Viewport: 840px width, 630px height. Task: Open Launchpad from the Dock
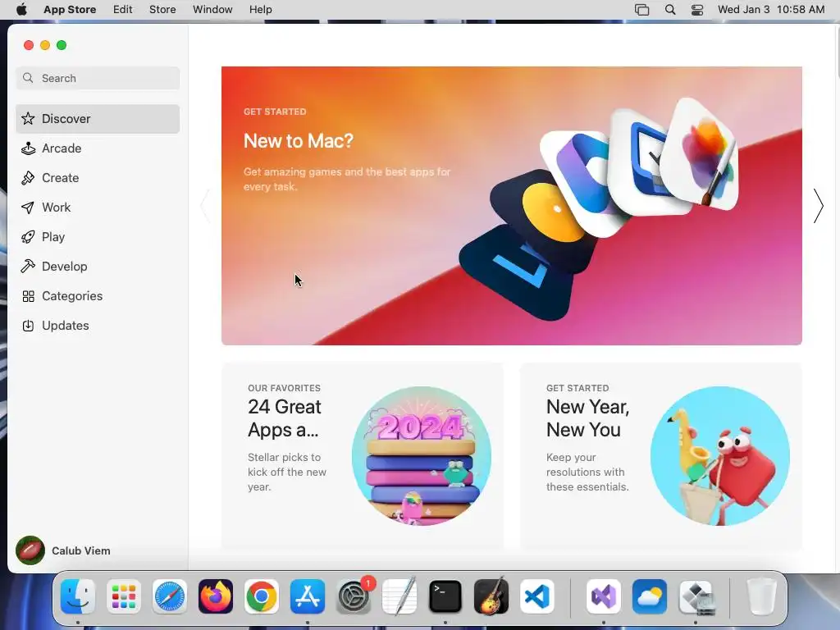coord(124,596)
